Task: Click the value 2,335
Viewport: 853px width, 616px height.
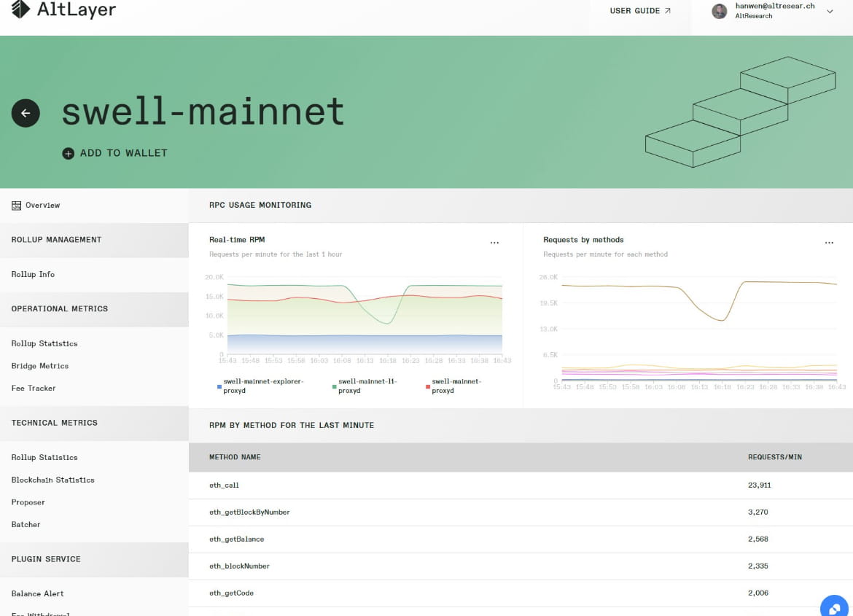Action: [x=757, y=566]
